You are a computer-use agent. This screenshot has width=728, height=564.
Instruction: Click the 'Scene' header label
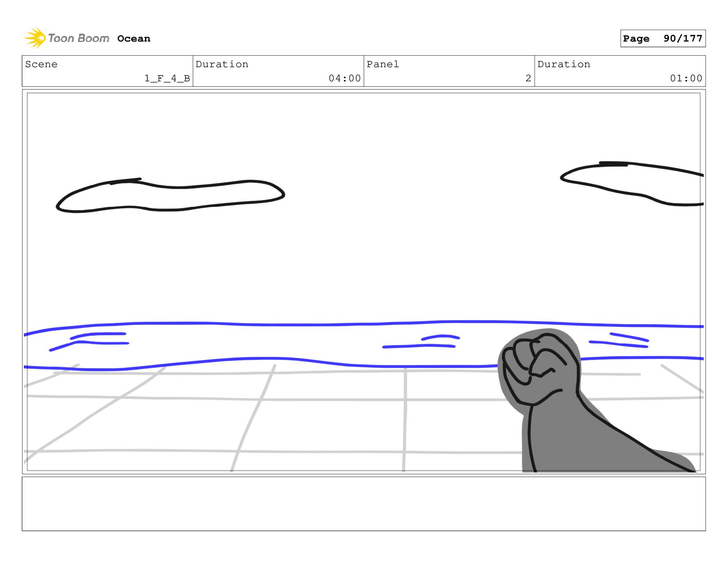pos(41,64)
